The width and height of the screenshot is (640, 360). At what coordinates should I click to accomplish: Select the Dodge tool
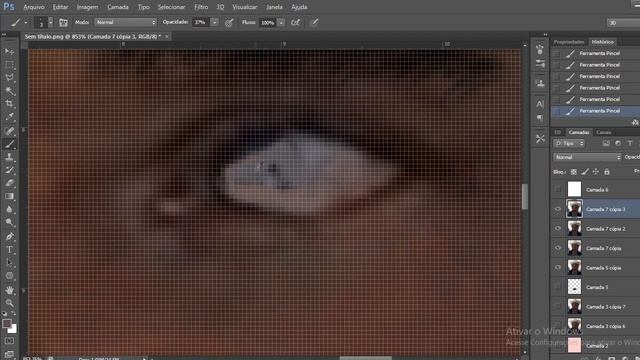(9, 222)
